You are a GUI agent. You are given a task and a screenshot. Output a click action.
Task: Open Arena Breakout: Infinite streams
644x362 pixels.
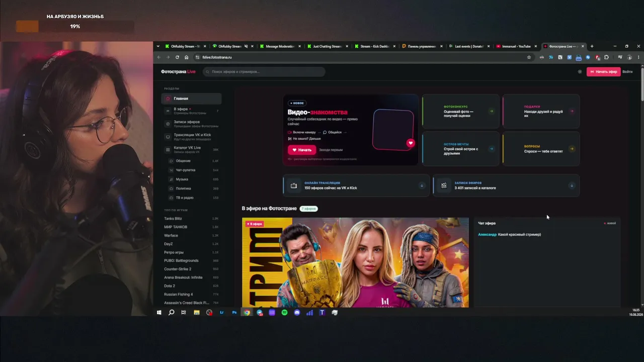[x=191, y=278]
